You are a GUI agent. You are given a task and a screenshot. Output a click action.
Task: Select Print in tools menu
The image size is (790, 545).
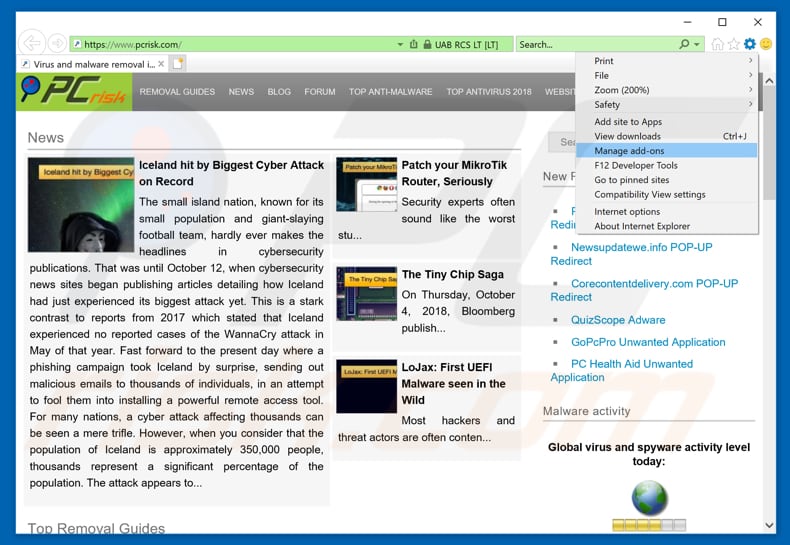(x=666, y=60)
